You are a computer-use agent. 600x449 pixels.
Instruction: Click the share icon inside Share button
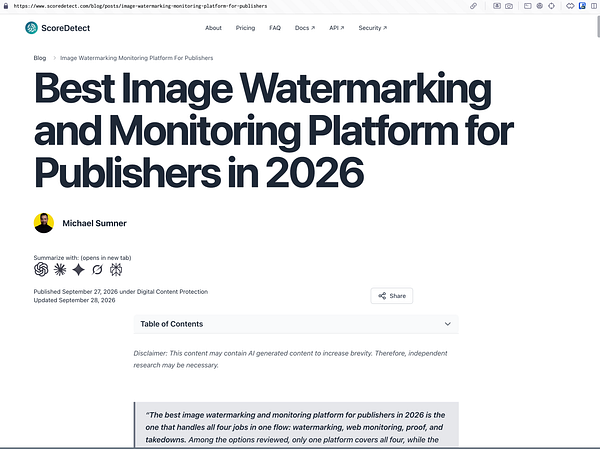382,296
